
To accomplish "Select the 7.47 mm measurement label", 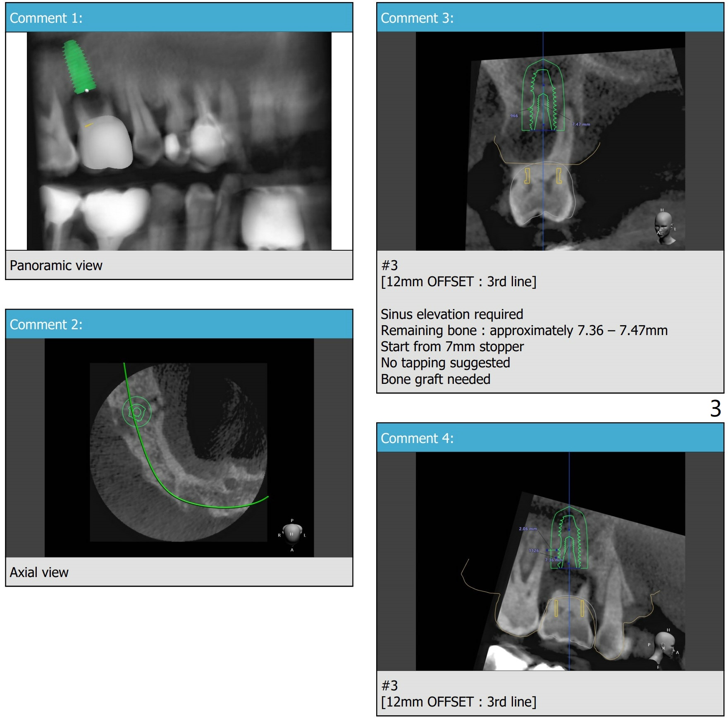I will [x=581, y=124].
